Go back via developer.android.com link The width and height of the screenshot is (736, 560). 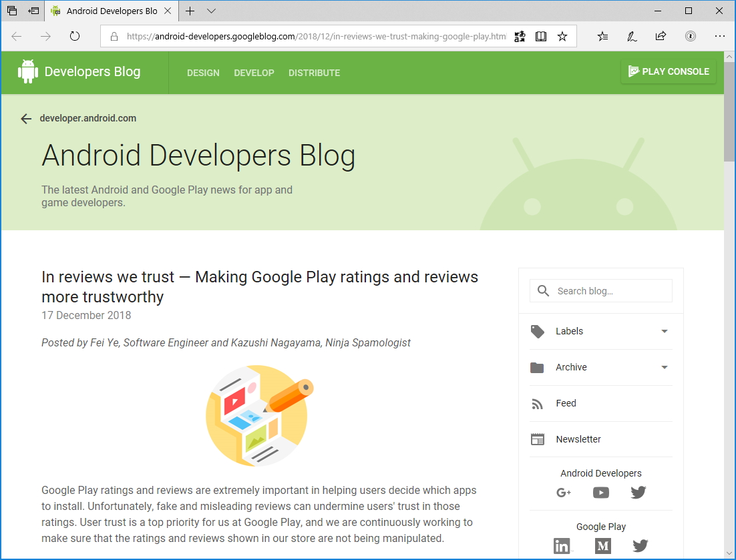(x=87, y=118)
